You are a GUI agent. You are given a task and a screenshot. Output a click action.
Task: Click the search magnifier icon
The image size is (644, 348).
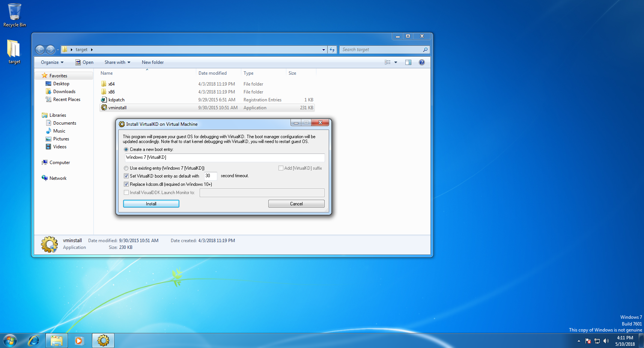tap(425, 50)
